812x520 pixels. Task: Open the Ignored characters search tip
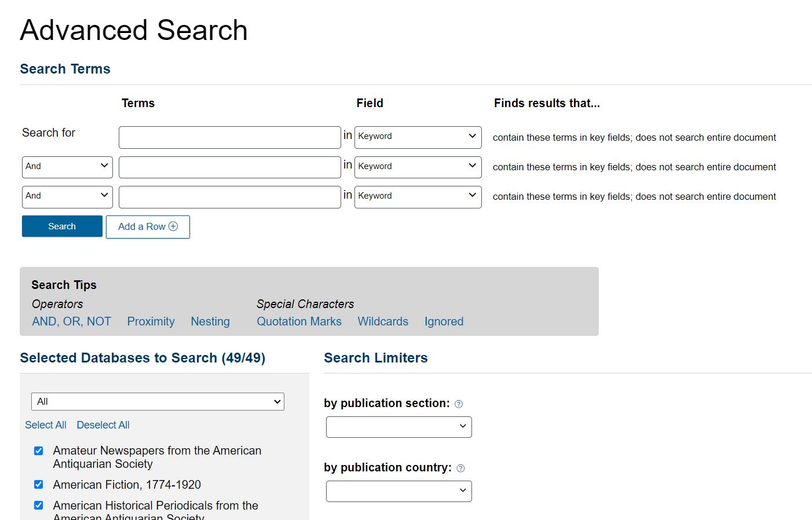pyautogui.click(x=444, y=321)
